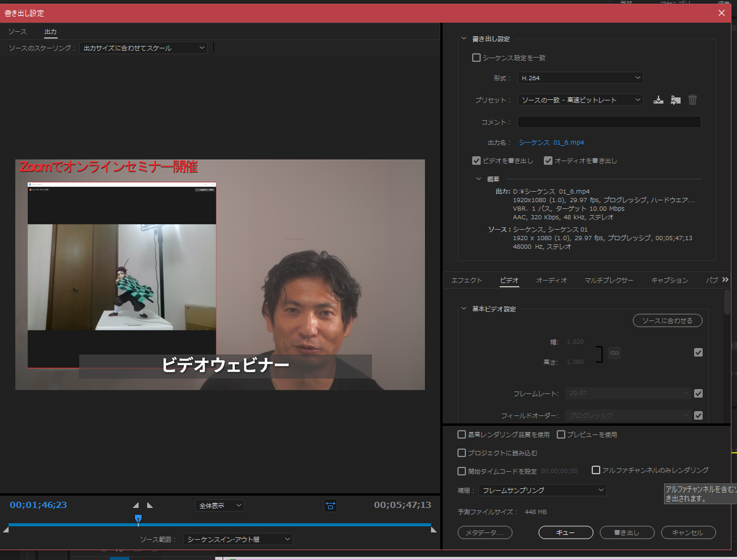Collapse the summary section
737x560 pixels.
(479, 179)
